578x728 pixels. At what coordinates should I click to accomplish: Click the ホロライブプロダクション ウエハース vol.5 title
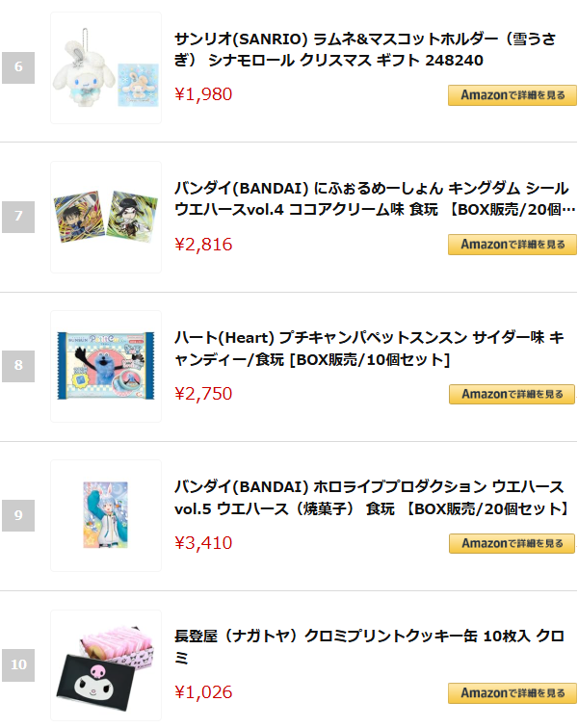372,498
